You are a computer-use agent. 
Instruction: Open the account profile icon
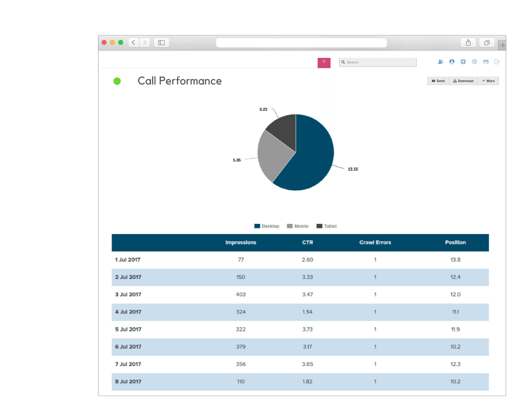click(x=452, y=62)
